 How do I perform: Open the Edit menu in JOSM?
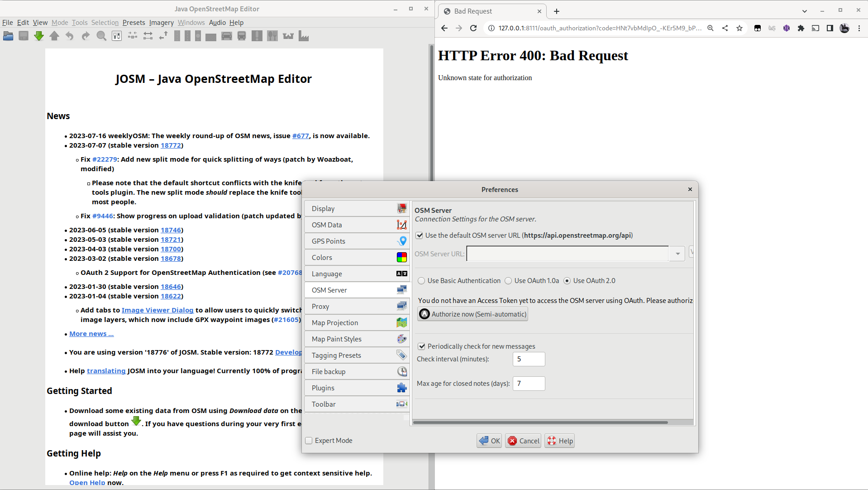point(23,23)
